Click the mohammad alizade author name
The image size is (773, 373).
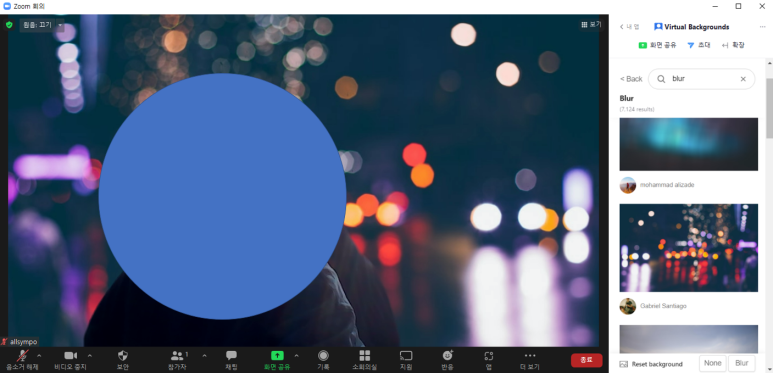pos(667,185)
